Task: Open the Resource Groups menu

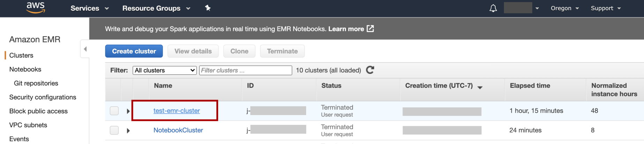Action: click(156, 8)
